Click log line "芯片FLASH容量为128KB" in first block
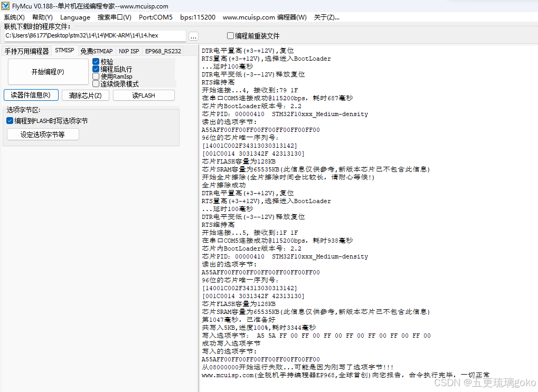Image resolution: width=538 pixels, height=392 pixels. click(x=239, y=161)
